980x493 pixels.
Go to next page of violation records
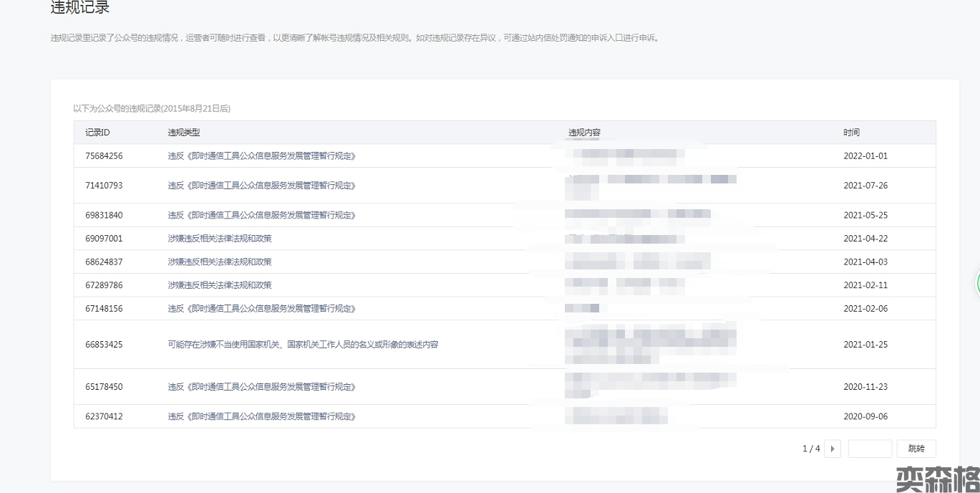pyautogui.click(x=832, y=449)
